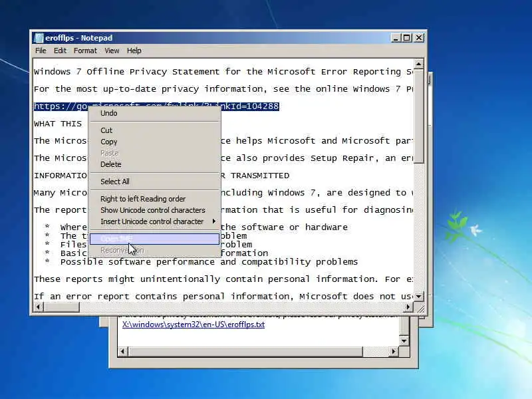Open the View menu
The height and width of the screenshot is (399, 532).
tap(112, 51)
